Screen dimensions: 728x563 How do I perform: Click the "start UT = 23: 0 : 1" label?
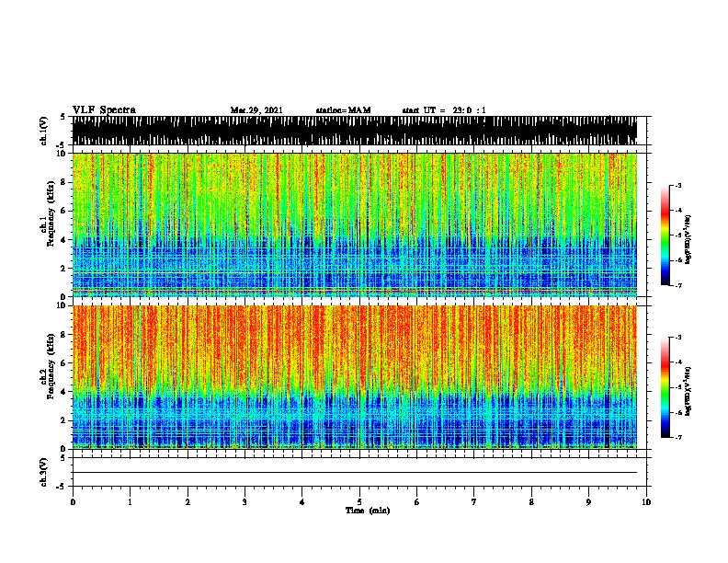pyautogui.click(x=444, y=110)
